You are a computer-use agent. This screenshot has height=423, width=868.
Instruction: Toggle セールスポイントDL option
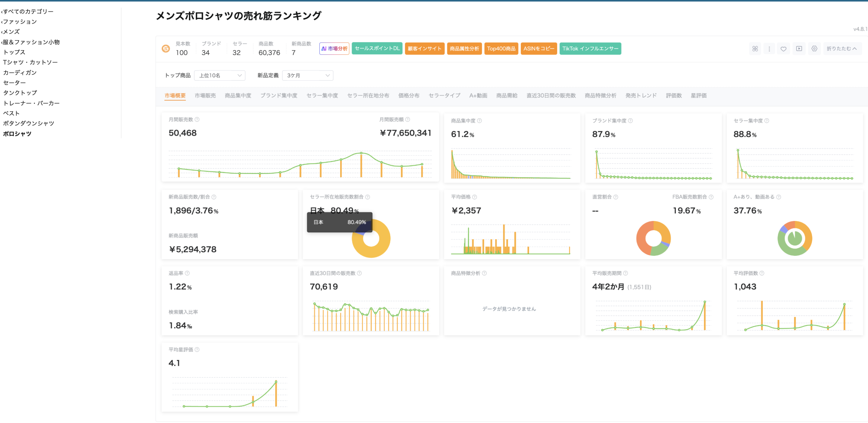point(377,48)
